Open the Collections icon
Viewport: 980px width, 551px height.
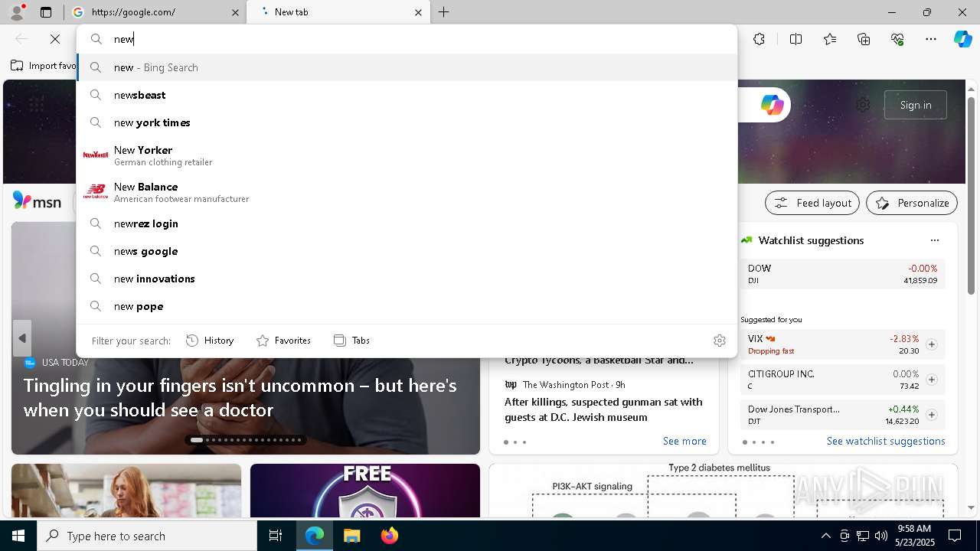(x=864, y=39)
